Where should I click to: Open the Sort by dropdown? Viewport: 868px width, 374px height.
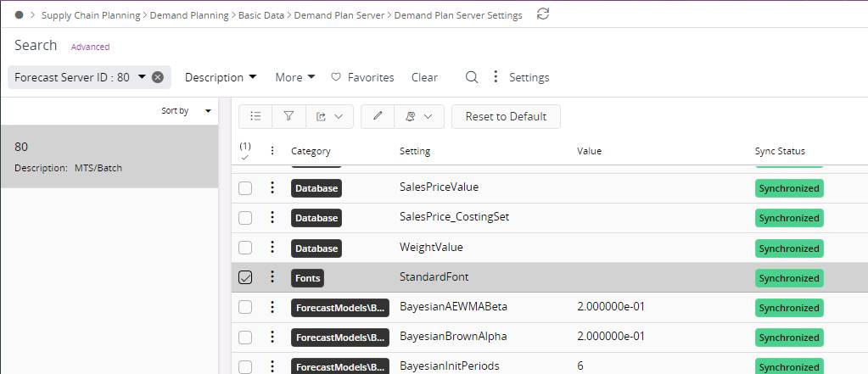[x=186, y=111]
